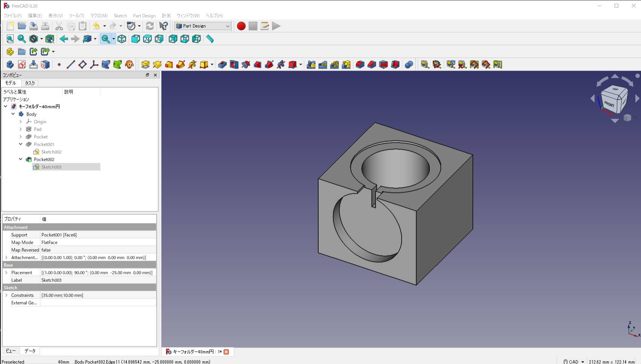The height and width of the screenshot is (364, 641).
Task: Toggle selection bounding box display
Action: point(50,39)
